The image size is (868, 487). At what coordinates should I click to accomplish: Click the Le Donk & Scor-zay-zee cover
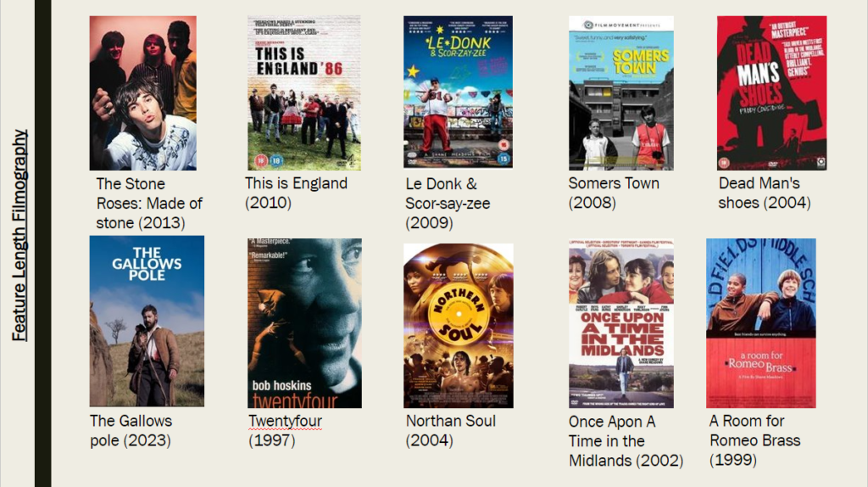click(x=458, y=92)
